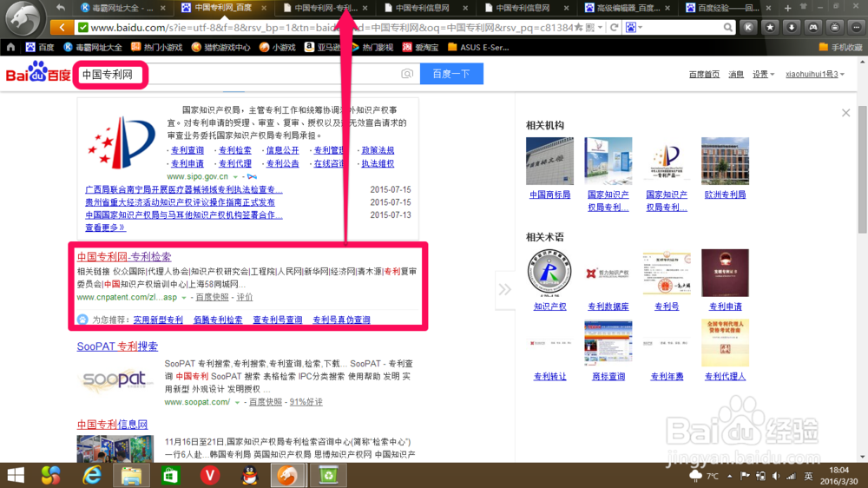Image resolution: width=868 pixels, height=488 pixels.
Task: Click the camera image-search icon in the Baidu box
Action: click(x=407, y=74)
